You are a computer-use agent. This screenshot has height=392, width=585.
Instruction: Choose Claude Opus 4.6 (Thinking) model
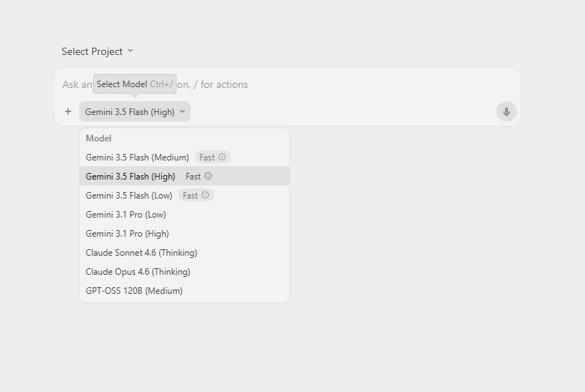[x=185, y=272]
